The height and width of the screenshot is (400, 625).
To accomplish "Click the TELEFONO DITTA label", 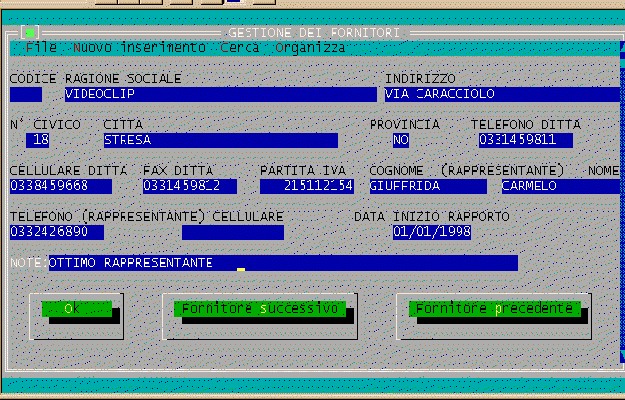I will click(x=526, y=124).
